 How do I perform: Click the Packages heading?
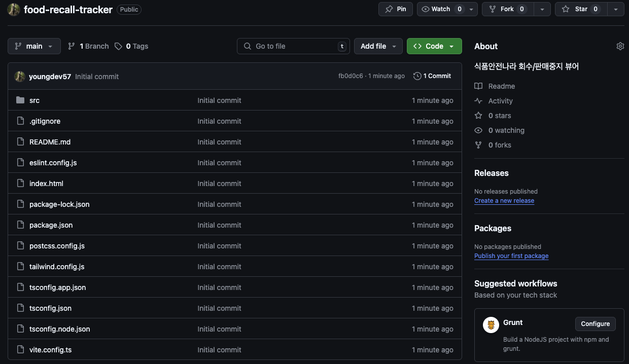coord(493,228)
